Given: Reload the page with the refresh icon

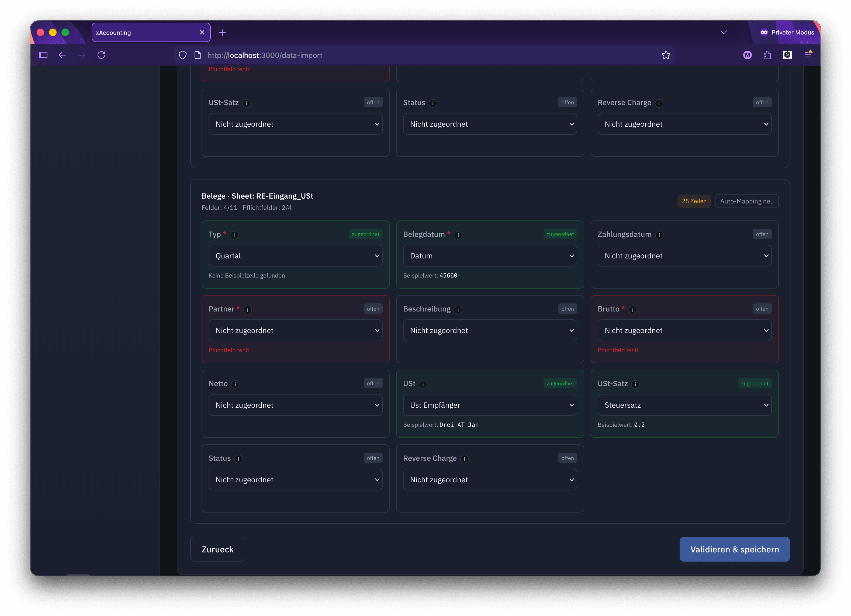Looking at the screenshot, I should [x=101, y=55].
